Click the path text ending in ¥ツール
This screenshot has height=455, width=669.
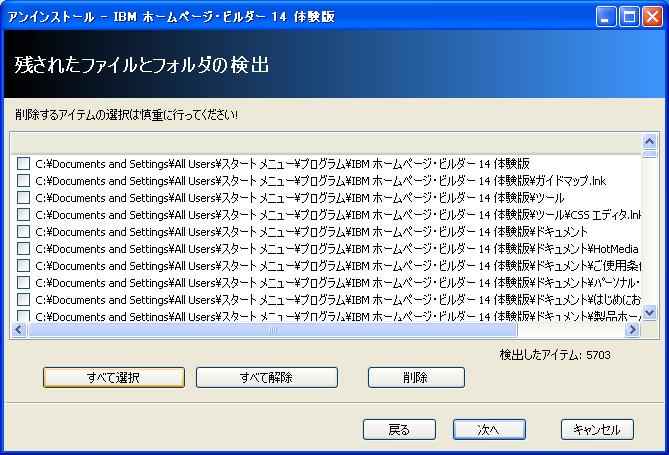point(300,198)
